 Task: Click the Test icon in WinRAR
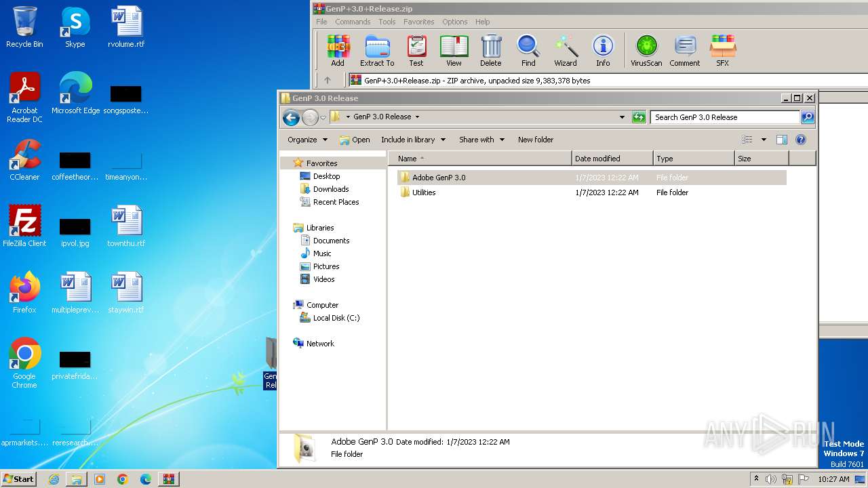(x=416, y=51)
